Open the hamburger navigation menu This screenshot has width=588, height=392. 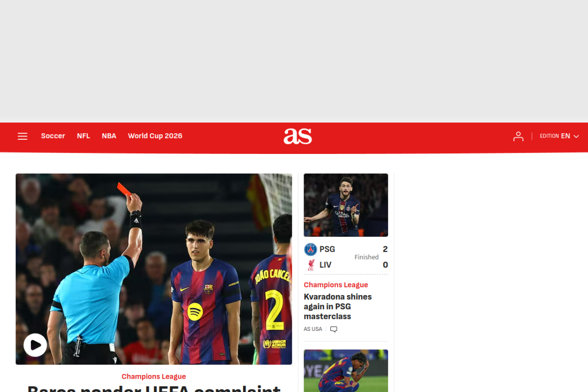[x=23, y=136]
